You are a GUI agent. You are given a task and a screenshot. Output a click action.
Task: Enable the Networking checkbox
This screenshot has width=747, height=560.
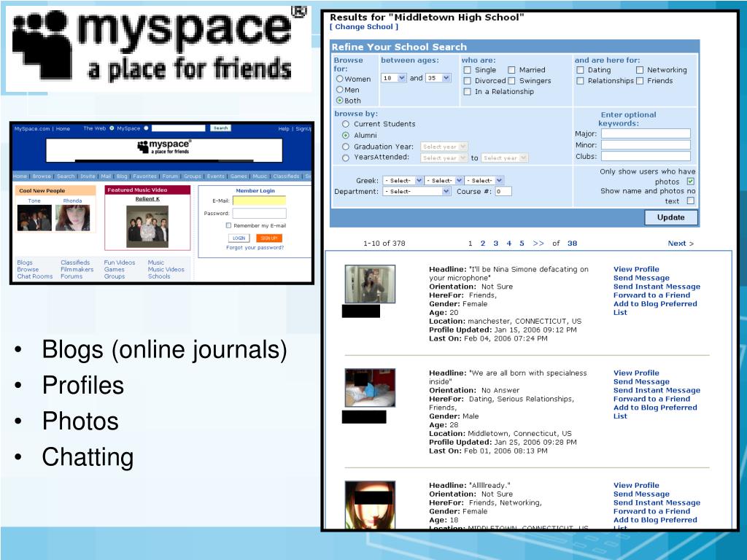coord(640,70)
